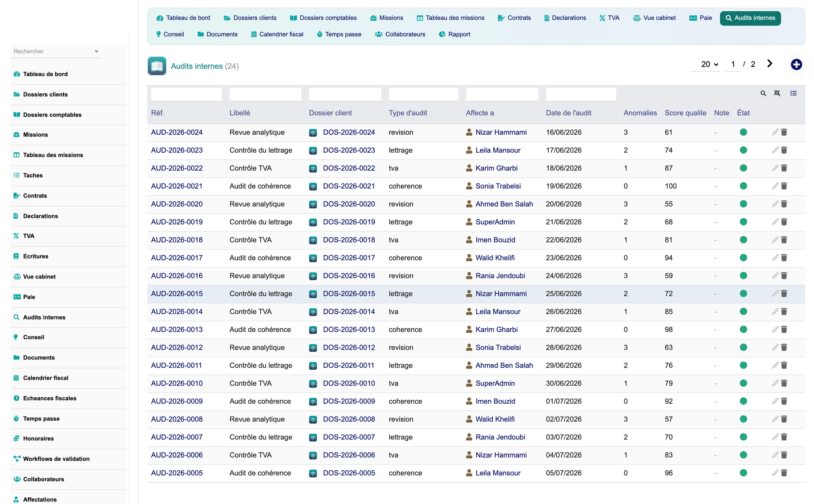Clear filters with crossed magnifier icon
The image size is (814, 504).
[777, 93]
